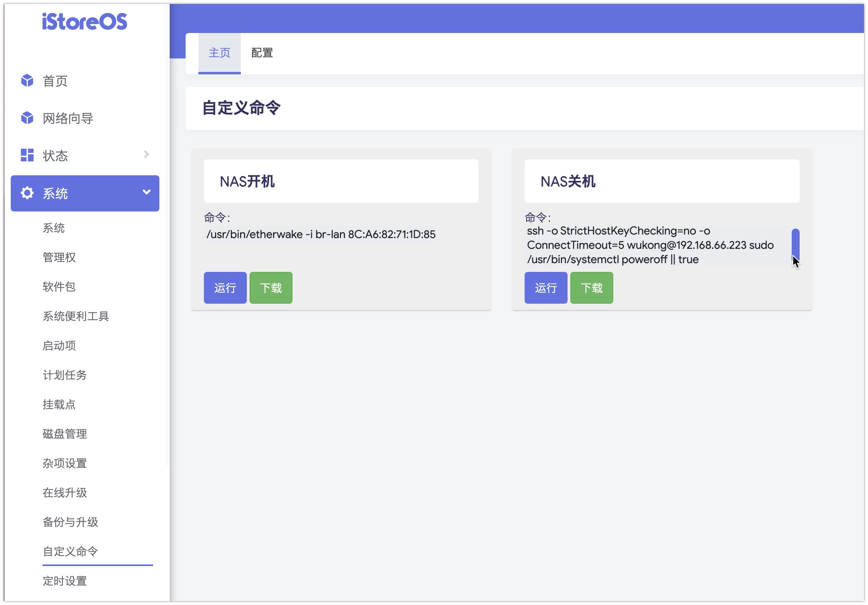The height and width of the screenshot is (605, 868).
Task: Open 计划任务 settings page
Action: [x=64, y=375]
